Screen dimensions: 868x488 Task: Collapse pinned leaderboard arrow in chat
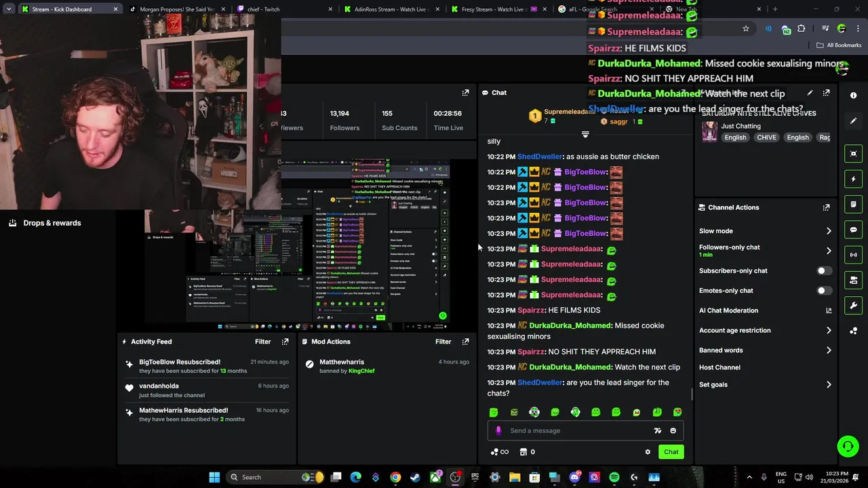[585, 134]
